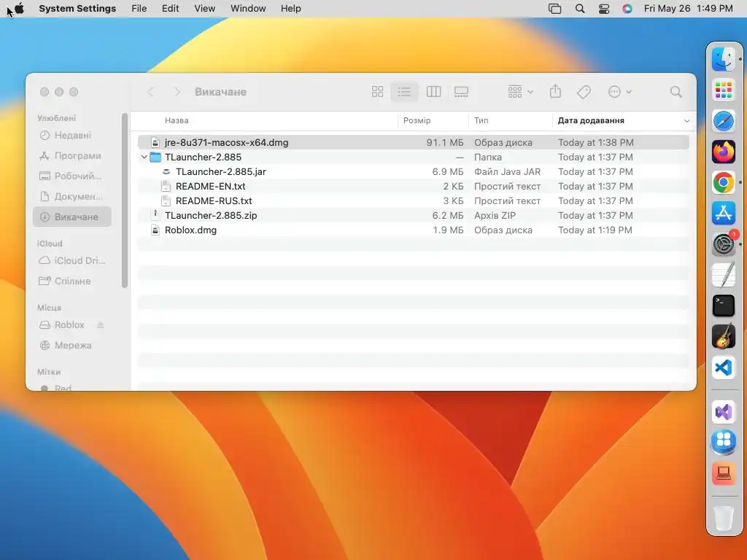The height and width of the screenshot is (560, 747).
Task: Go back with the left chevron
Action: tap(151, 91)
